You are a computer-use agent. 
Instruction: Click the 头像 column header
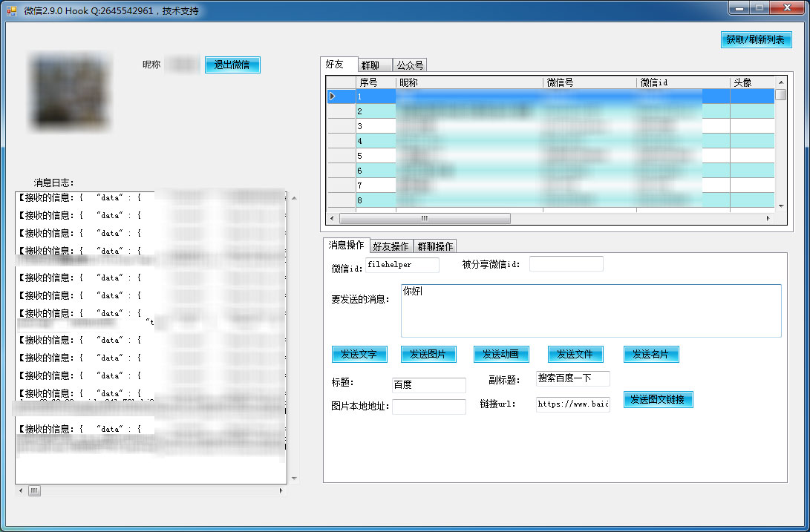[x=752, y=82]
